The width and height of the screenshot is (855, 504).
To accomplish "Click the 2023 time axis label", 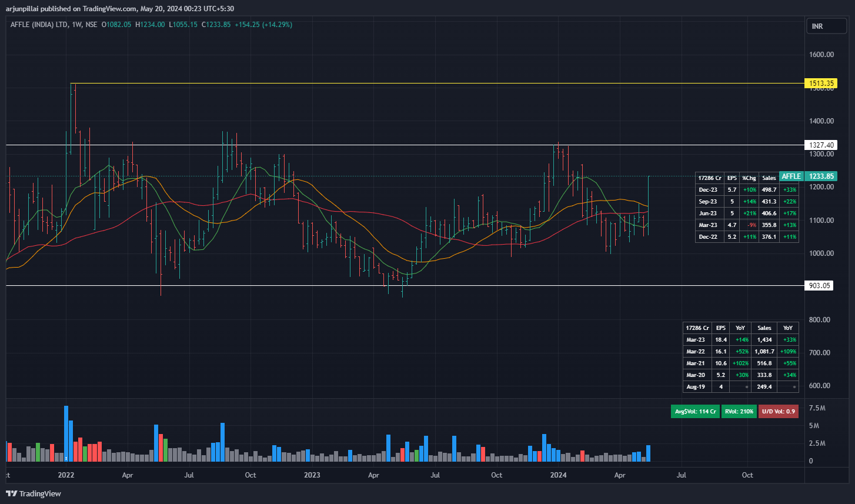I will click(312, 475).
